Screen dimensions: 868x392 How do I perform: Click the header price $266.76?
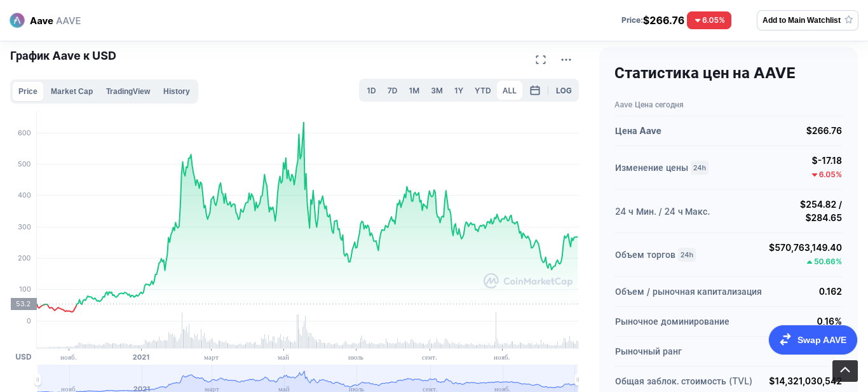[x=663, y=20]
